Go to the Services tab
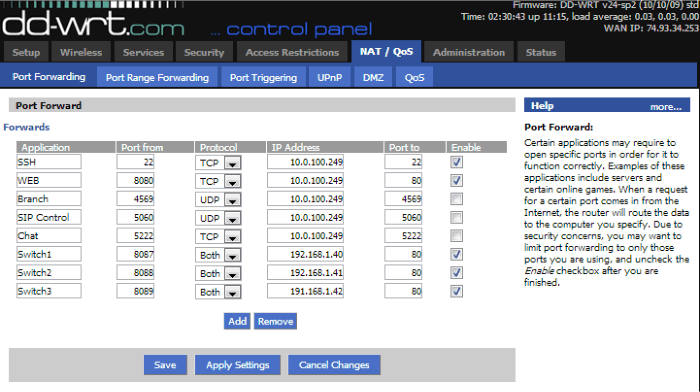Screen dimensions: 700x392 click(143, 52)
